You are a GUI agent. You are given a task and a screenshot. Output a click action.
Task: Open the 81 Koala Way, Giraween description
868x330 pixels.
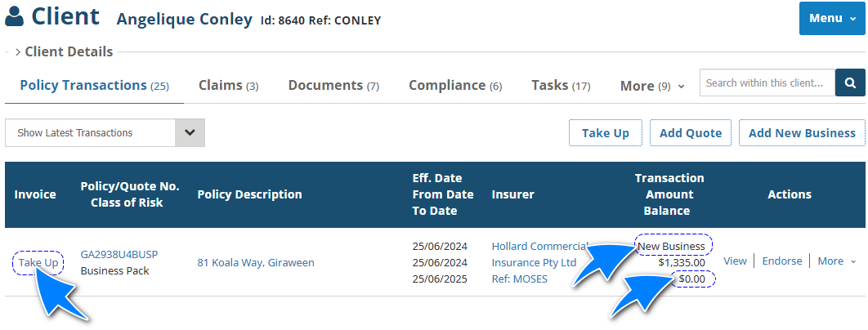256,262
